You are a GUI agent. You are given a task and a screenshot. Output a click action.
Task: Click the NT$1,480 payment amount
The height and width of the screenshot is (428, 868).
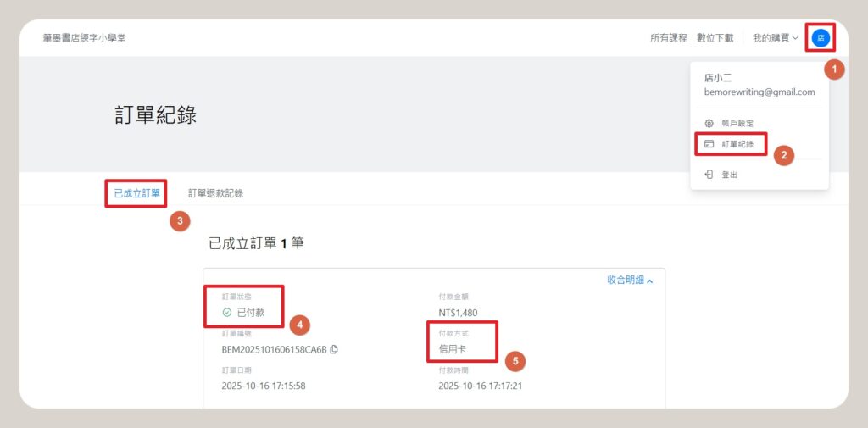coord(458,313)
